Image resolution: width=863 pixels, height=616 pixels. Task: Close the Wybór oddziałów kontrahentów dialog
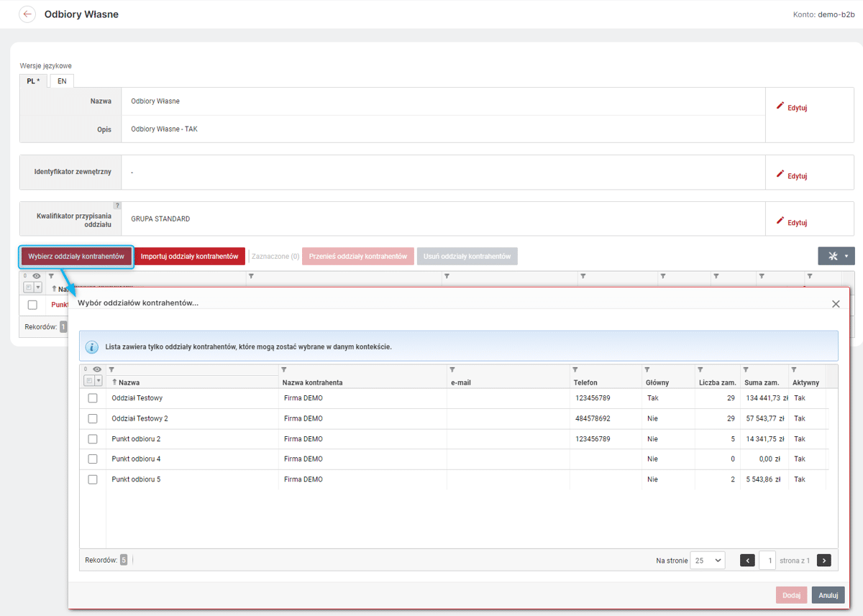[x=836, y=304]
